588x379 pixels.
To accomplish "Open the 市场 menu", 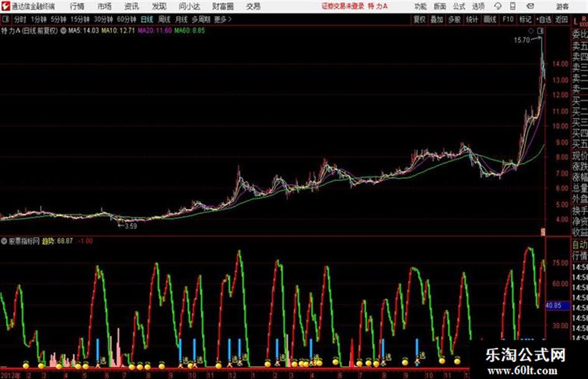I will 105,6.
